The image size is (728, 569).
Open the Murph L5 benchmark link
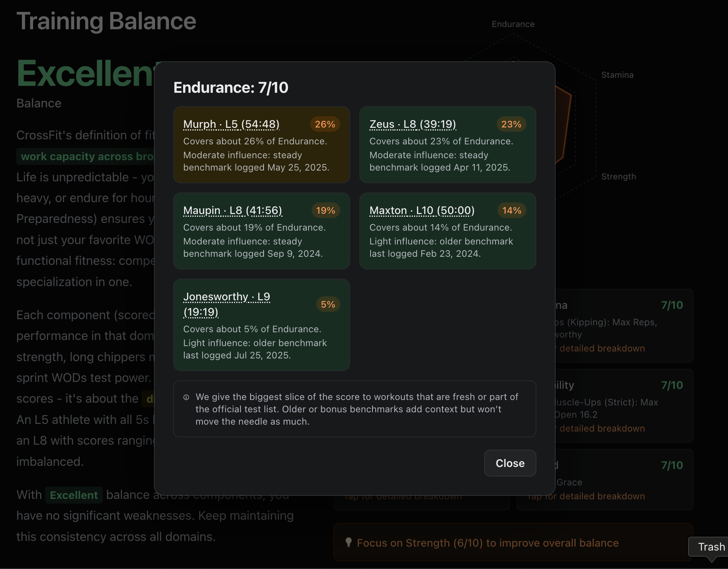click(231, 124)
